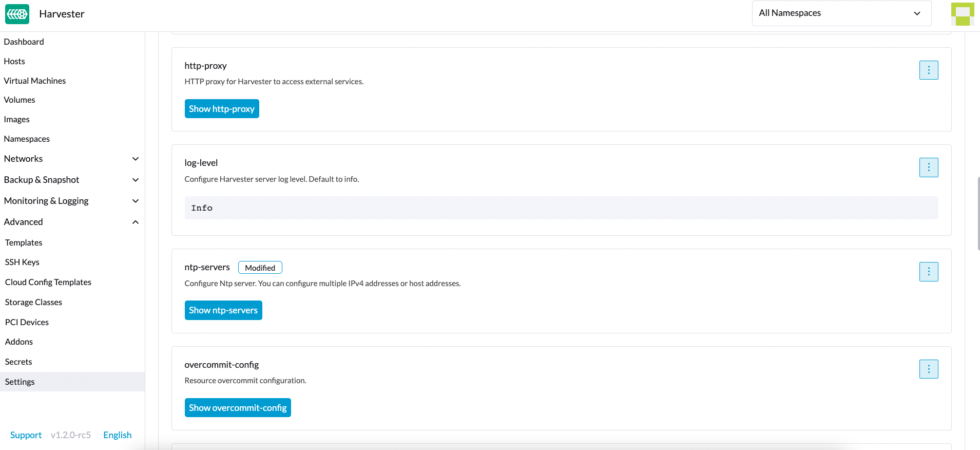Expand the Backup & Snapshot group
The image size is (980, 450).
click(x=135, y=180)
